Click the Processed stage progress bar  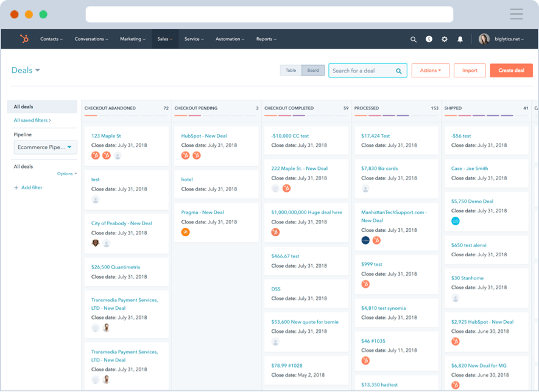396,116
